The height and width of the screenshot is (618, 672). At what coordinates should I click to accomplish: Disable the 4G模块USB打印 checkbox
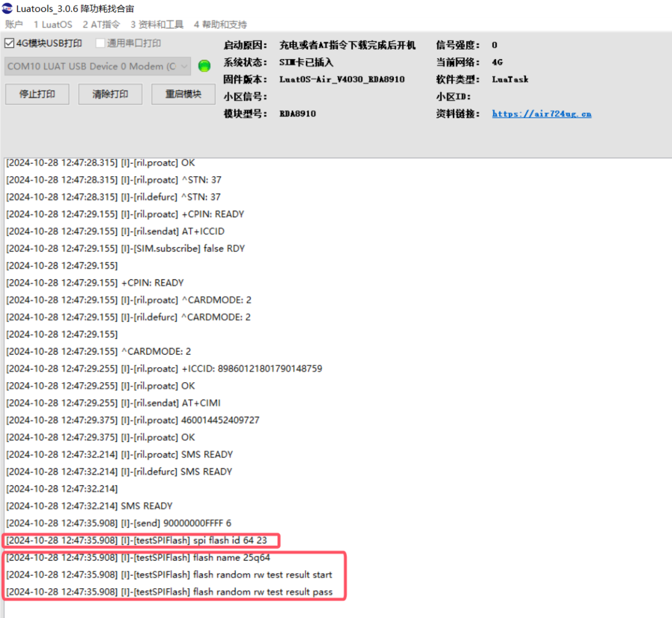9,43
